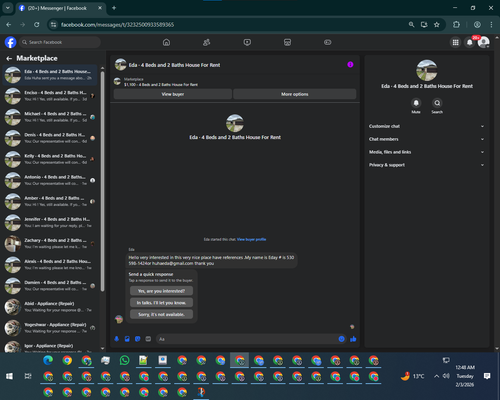Open the Eda 4 Beds chat in list
This screenshot has height=400, width=500.
[50, 75]
